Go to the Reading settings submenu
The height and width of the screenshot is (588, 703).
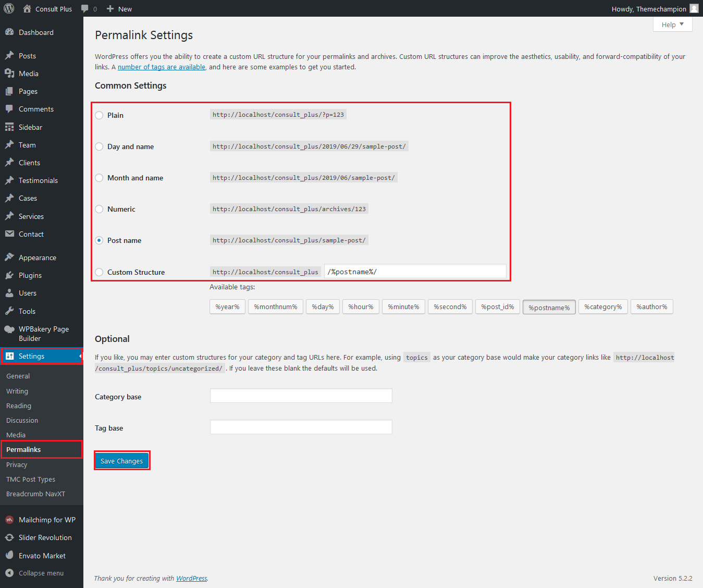19,406
